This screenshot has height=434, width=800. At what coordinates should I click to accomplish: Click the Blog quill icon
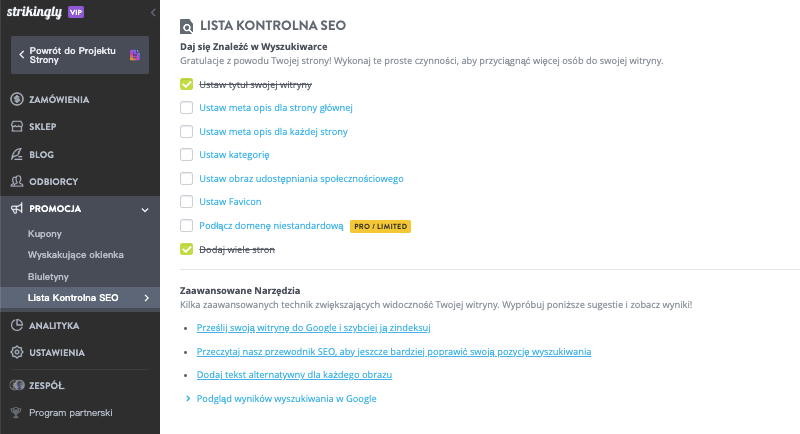pyautogui.click(x=17, y=154)
